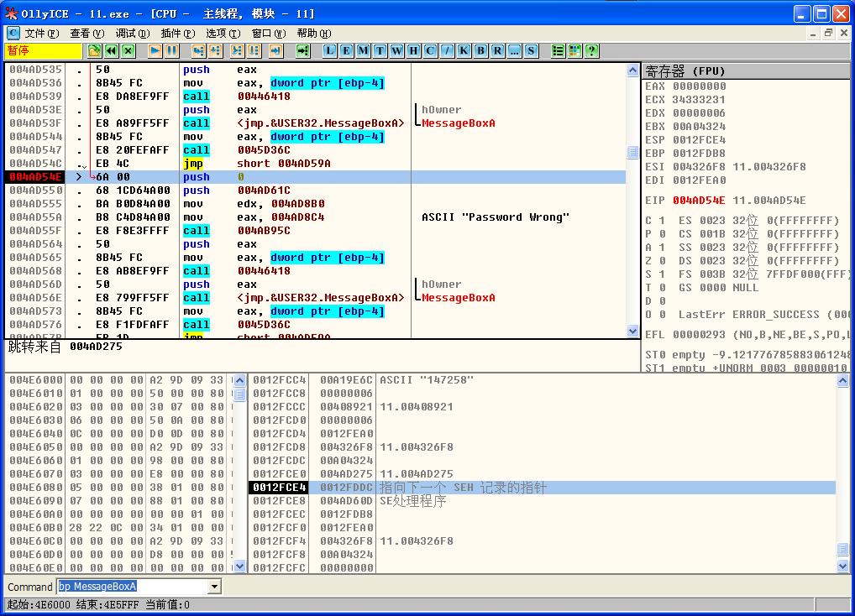Open Call stack with K button
Screen dimensions: 855x616
pyautogui.click(x=464, y=51)
